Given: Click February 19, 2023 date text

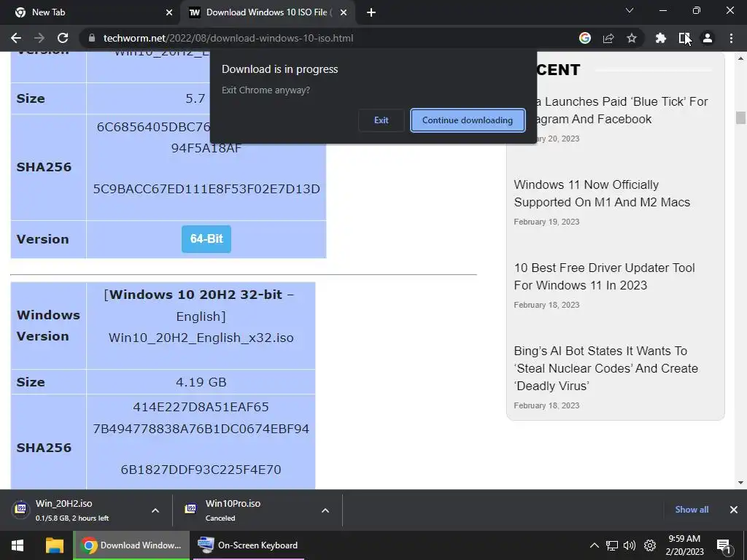Looking at the screenshot, I should [x=546, y=222].
